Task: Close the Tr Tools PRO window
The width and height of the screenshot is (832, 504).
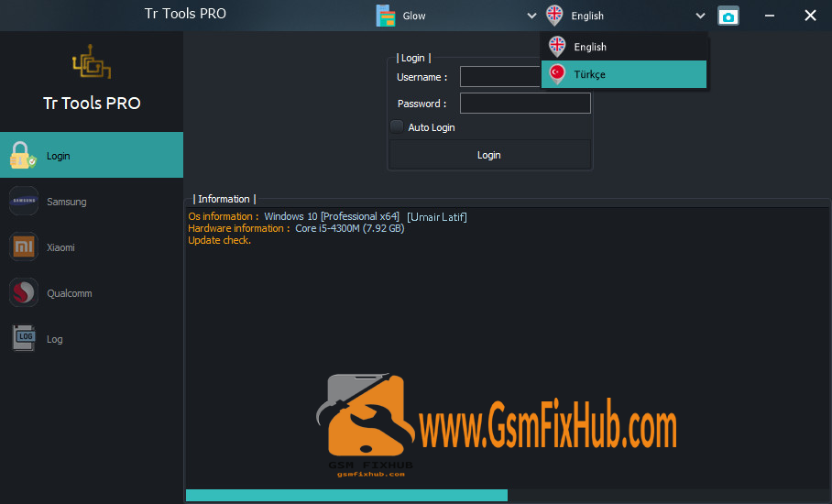Action: pos(810,16)
